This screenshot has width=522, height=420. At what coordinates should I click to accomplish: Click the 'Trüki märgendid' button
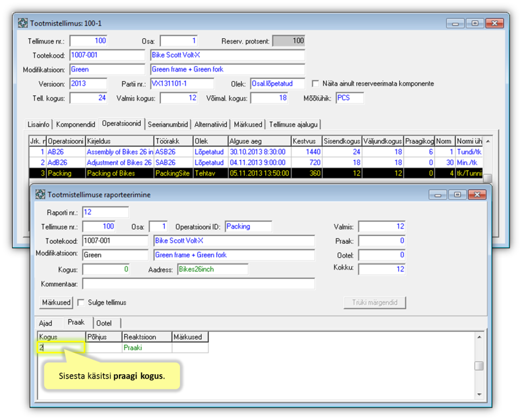(375, 302)
